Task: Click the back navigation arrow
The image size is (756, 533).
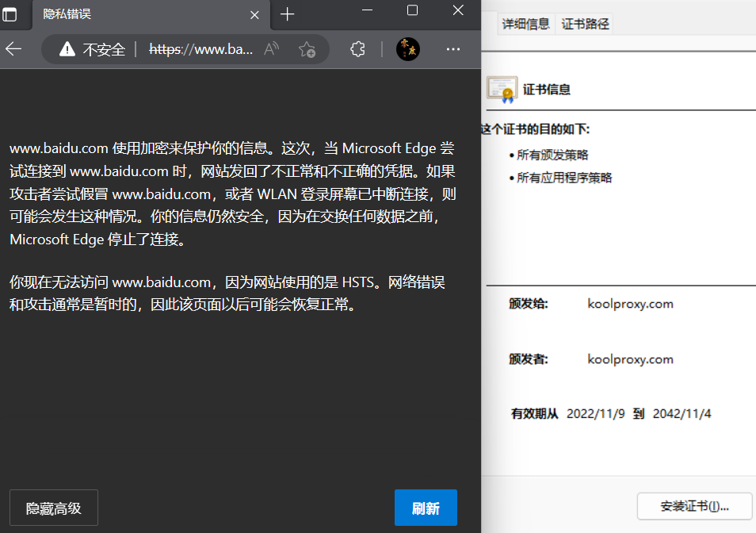Action: pos(14,48)
